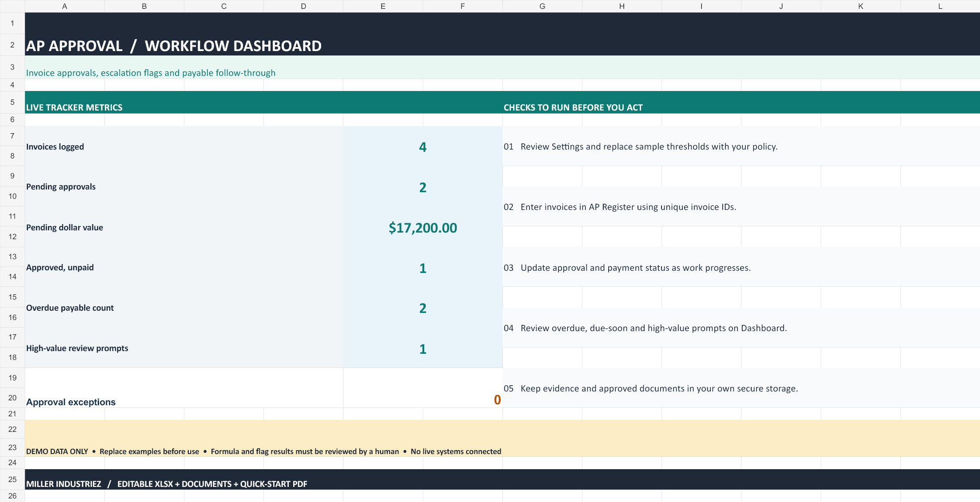Image resolution: width=980 pixels, height=502 pixels.
Task: Select column E header
Action: pos(383,6)
